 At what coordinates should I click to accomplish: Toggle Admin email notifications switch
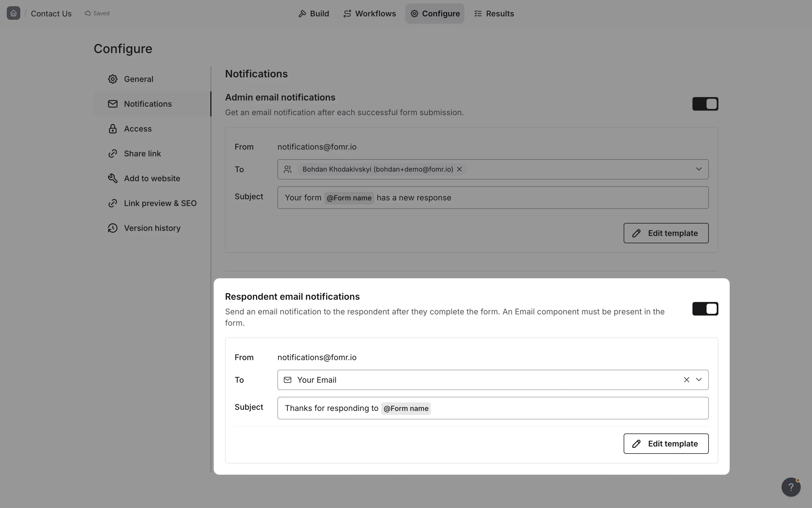coord(705,104)
